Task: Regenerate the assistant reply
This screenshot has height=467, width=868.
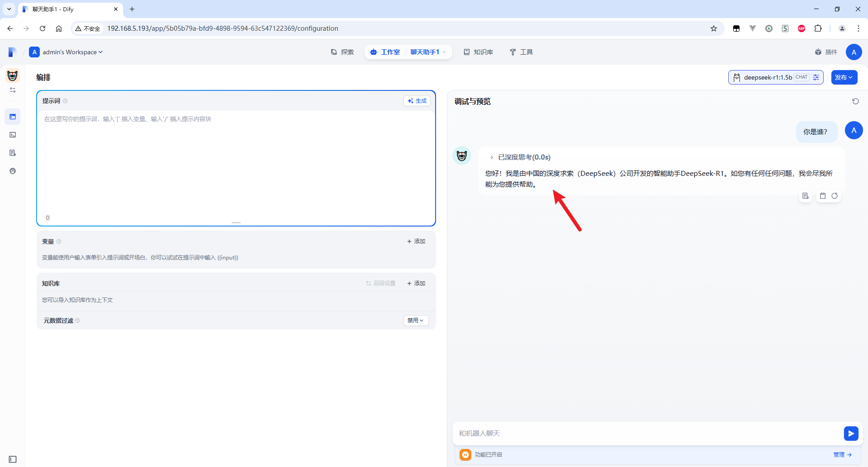Action: coord(835,196)
